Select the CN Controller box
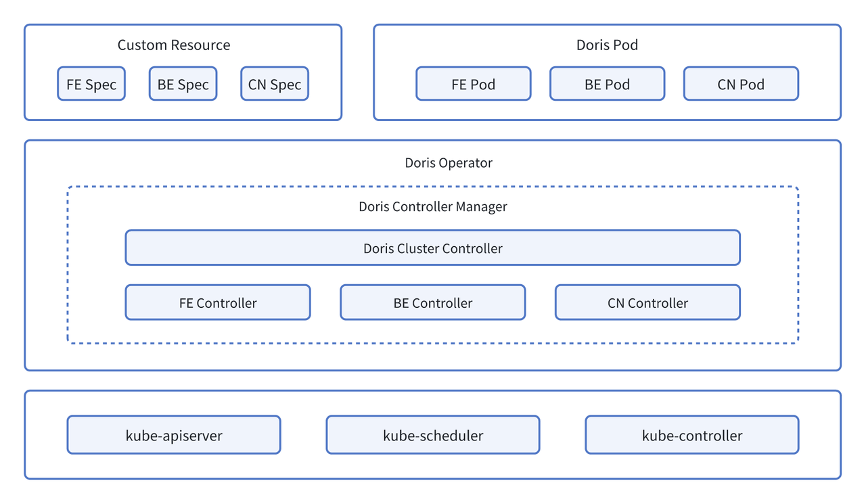 click(x=647, y=302)
